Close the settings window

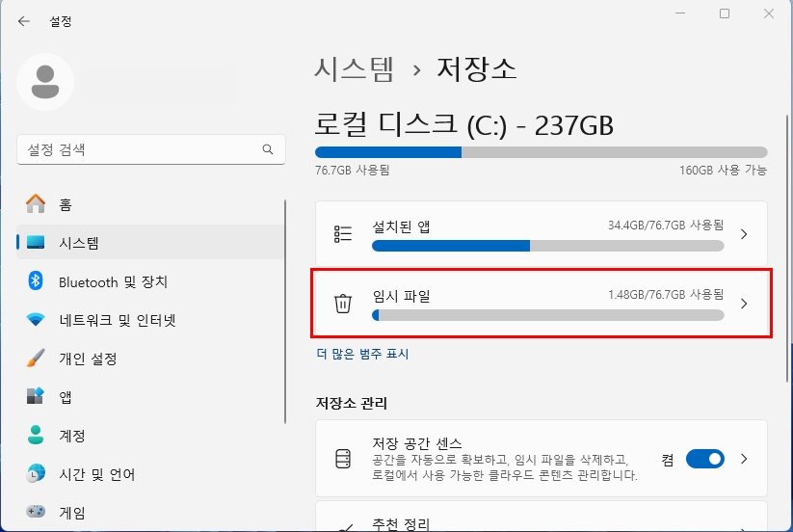769,13
